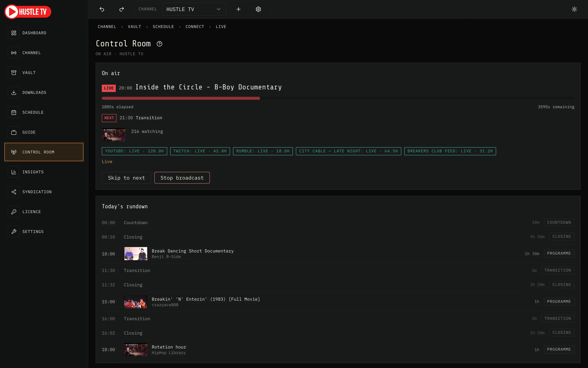Click the NEXT badge
The image size is (588, 368).
(109, 118)
